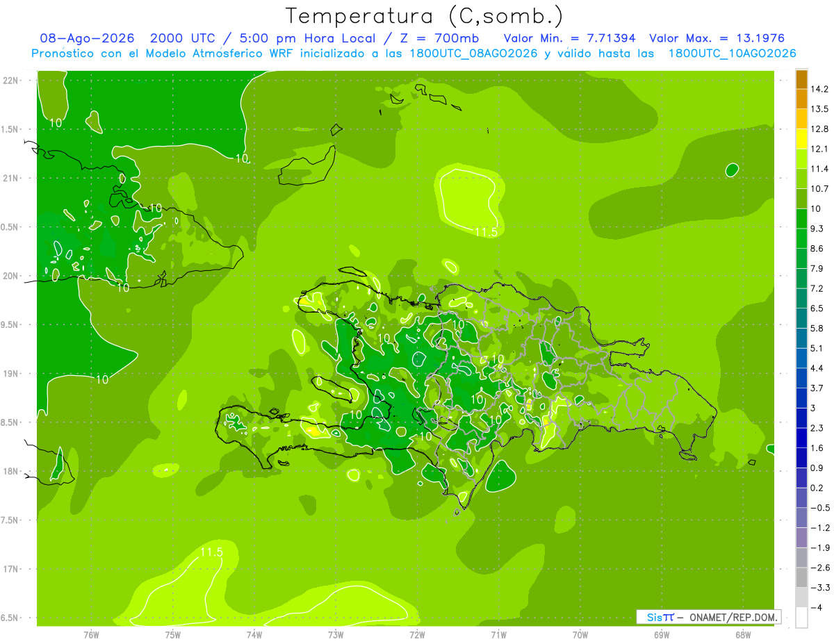Click the "11.5" contour label near 17N
Viewport: 834px width, 644px height.
coord(211,552)
